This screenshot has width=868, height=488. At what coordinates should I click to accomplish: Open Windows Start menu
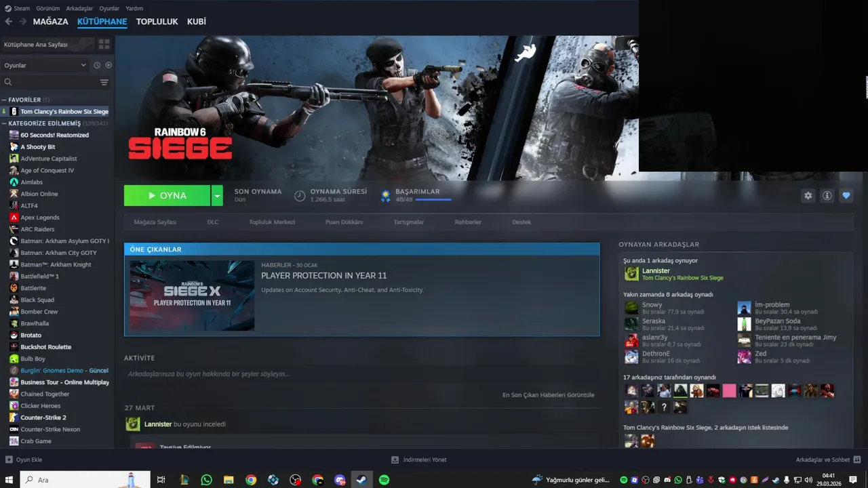(x=9, y=480)
